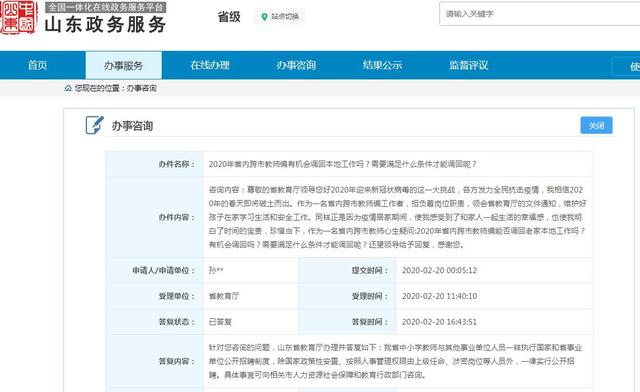This screenshot has height=392, width=640.
Task: Click the keyword search input field
Action: [x=540, y=14]
